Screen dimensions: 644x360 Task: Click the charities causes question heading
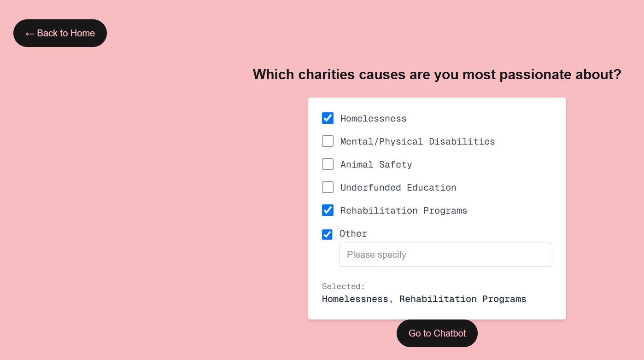pos(437,74)
